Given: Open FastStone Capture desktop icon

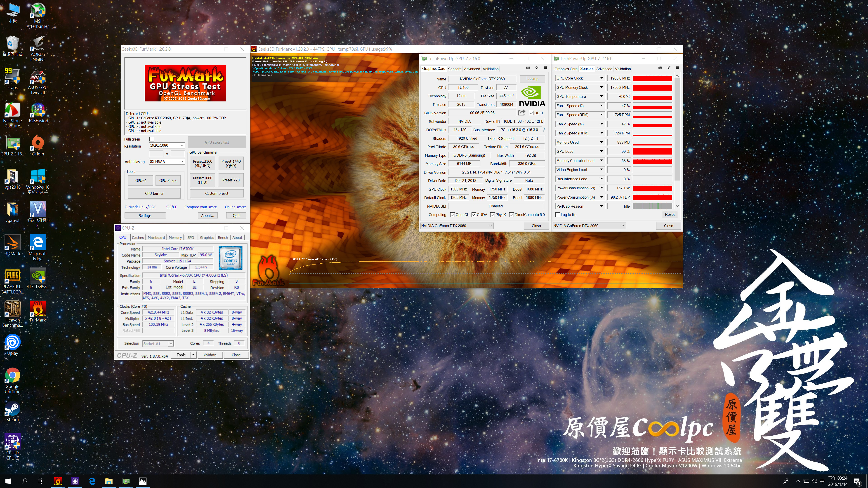Looking at the screenshot, I should click(12, 115).
